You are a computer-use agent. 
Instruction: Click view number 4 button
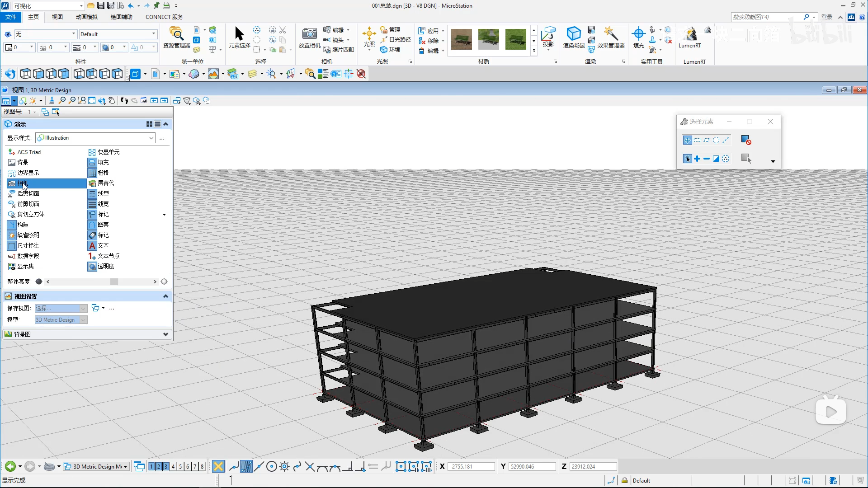(173, 466)
